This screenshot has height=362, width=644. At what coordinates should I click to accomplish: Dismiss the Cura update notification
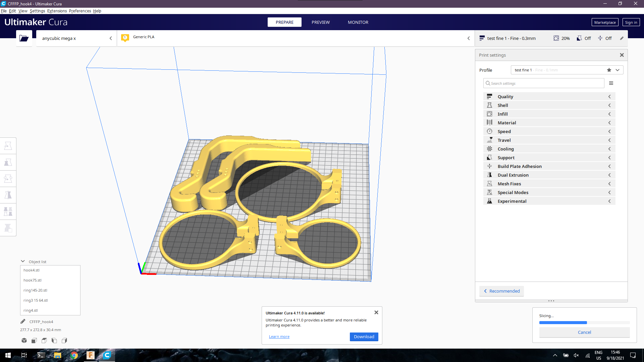(376, 312)
